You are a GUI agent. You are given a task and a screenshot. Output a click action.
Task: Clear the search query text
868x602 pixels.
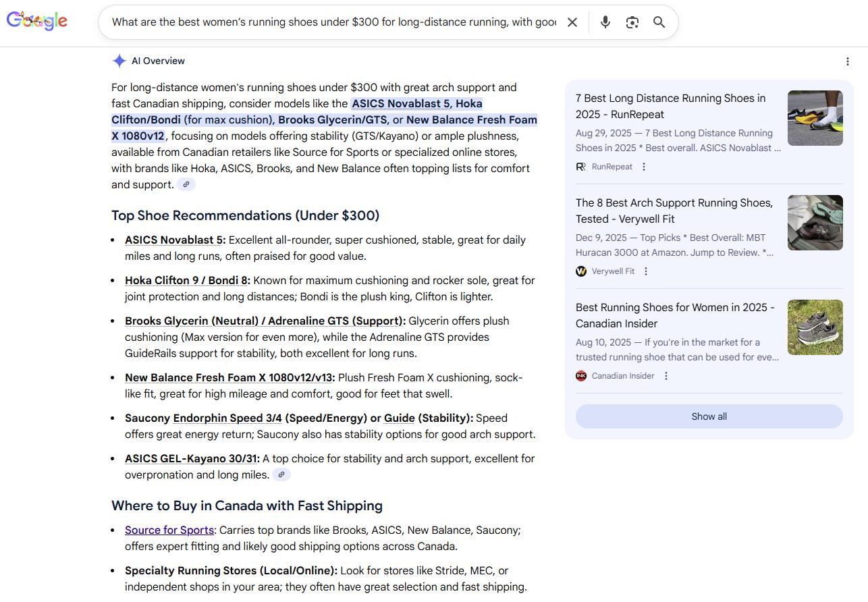[x=572, y=22]
